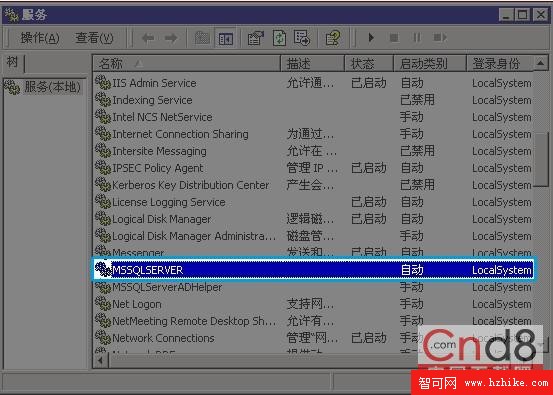Start the service with the play icon
The width and height of the screenshot is (553, 395).
371,37
